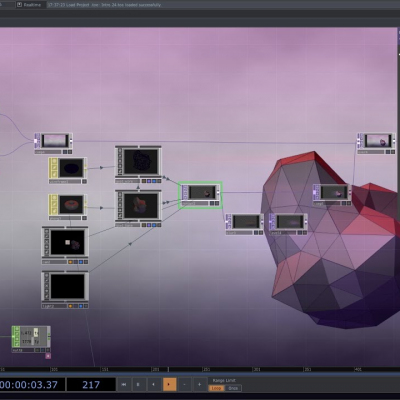Select the Loop range limit option
400x400 pixels.
point(216,388)
